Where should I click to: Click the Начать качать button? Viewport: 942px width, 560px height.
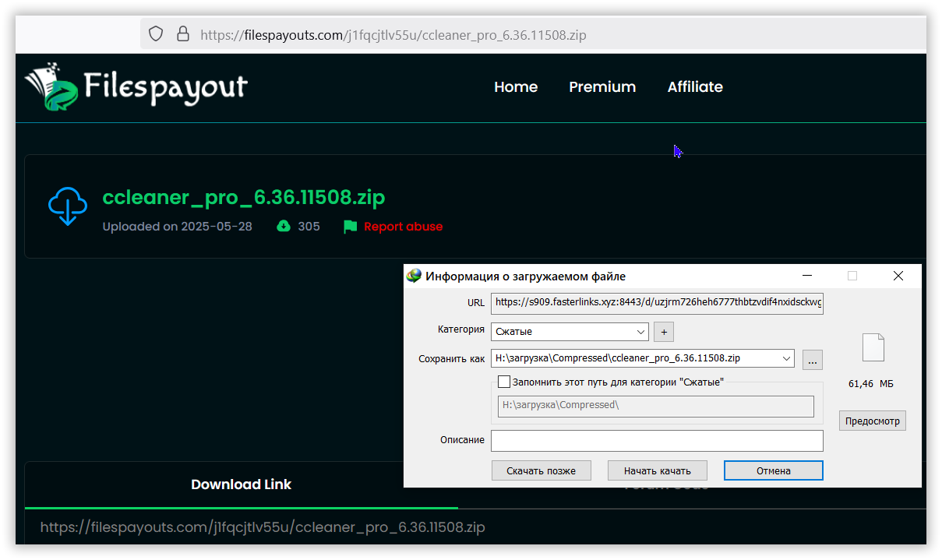[x=658, y=470]
